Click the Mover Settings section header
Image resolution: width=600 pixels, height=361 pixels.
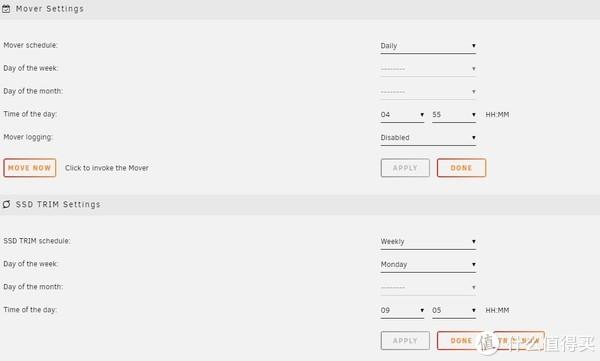[x=300, y=9]
